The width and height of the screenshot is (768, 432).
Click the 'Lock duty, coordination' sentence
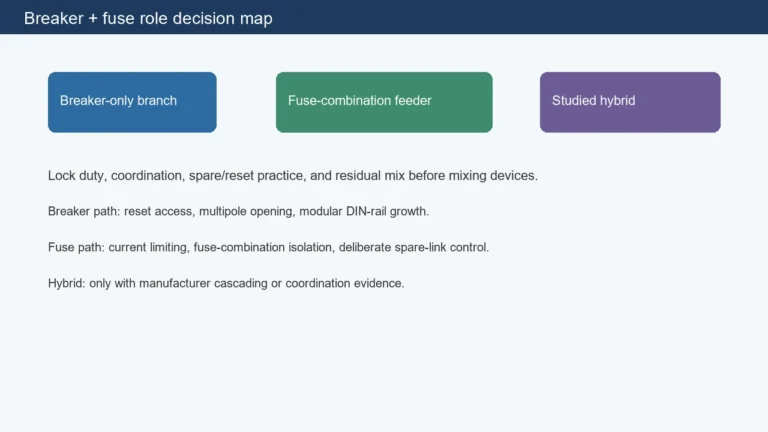click(x=293, y=175)
